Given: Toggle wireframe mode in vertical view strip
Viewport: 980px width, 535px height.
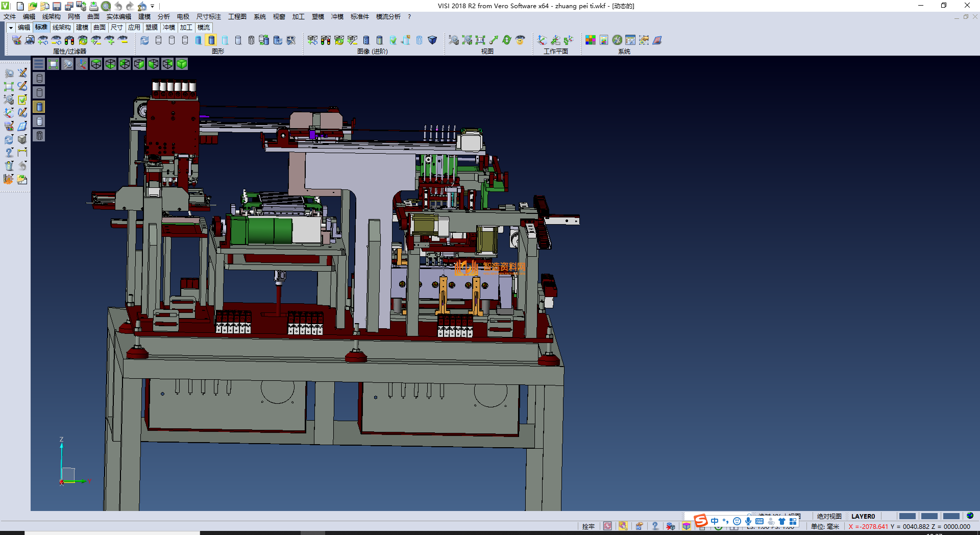Looking at the screenshot, I should (x=39, y=78).
